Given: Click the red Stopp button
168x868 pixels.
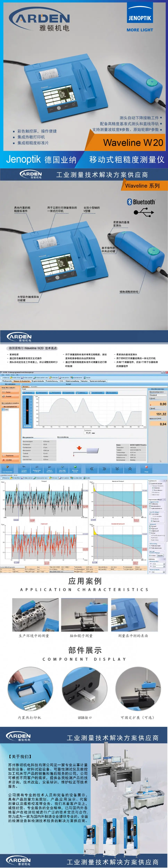Looking at the screenshot, I should [x=146, y=469].
